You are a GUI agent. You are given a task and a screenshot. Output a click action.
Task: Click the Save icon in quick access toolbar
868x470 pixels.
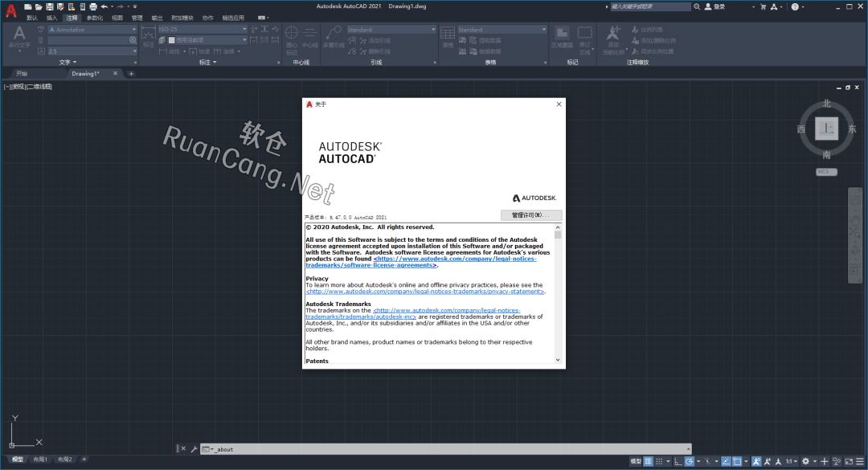49,6
